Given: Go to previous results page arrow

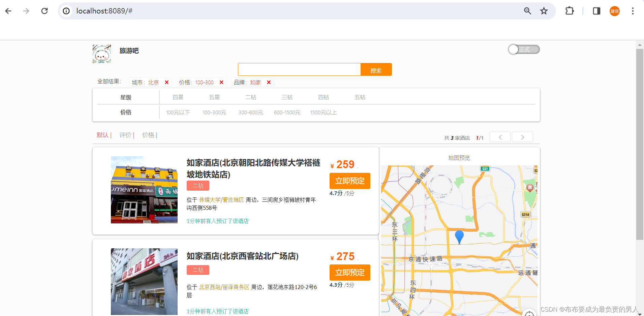Looking at the screenshot, I should pos(500,137).
